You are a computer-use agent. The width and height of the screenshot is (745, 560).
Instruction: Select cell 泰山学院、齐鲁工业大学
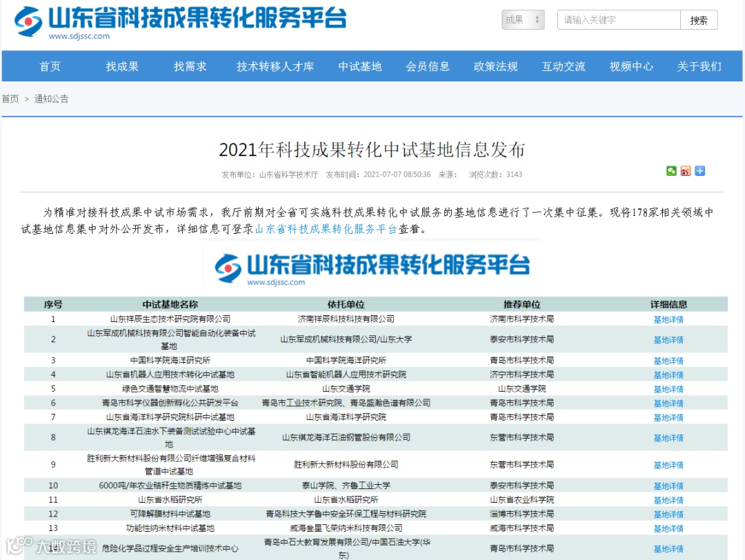point(346,486)
